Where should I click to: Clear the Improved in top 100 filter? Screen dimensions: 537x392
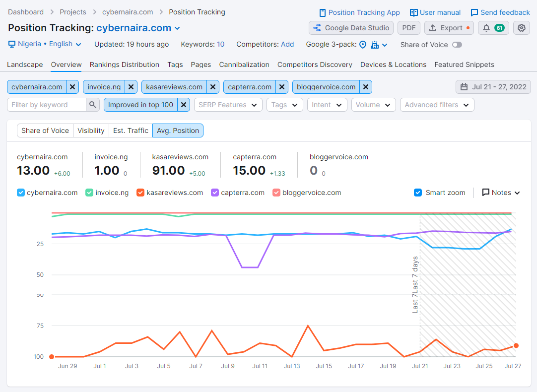click(184, 105)
